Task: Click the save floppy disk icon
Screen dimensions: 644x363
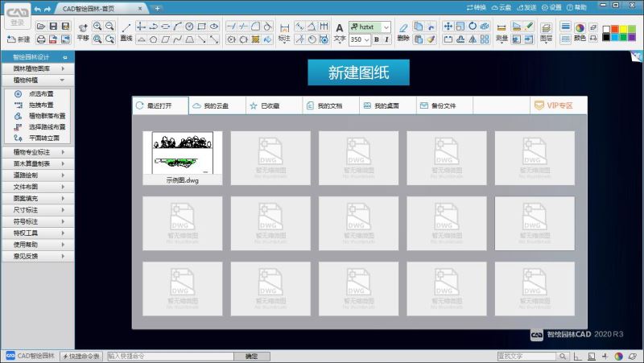Action: point(53,27)
